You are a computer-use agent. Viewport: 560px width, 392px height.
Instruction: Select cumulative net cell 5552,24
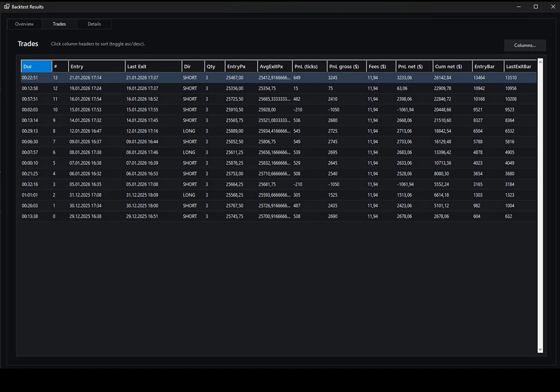point(441,185)
